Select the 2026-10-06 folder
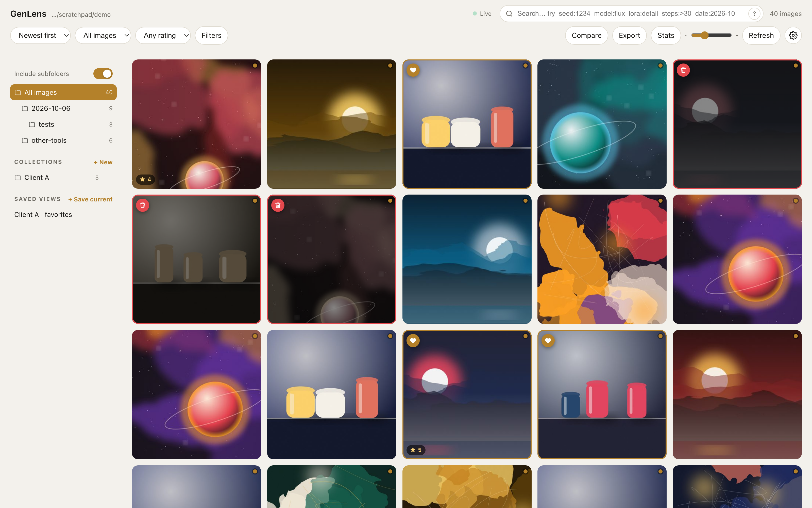The width and height of the screenshot is (812, 508). pyautogui.click(x=63, y=108)
